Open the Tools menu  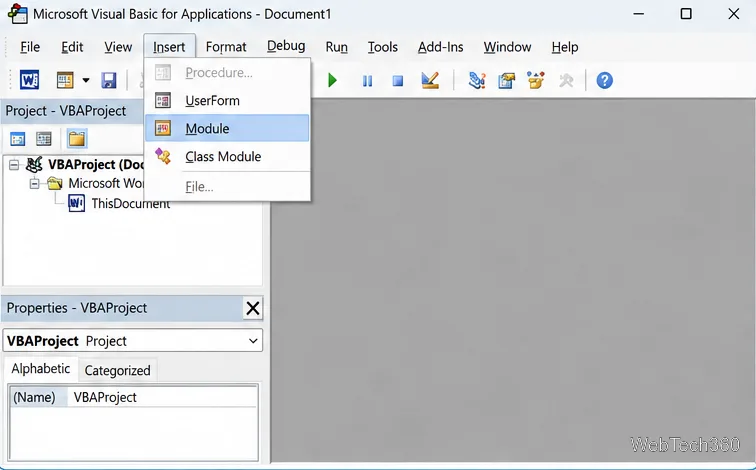pos(383,47)
